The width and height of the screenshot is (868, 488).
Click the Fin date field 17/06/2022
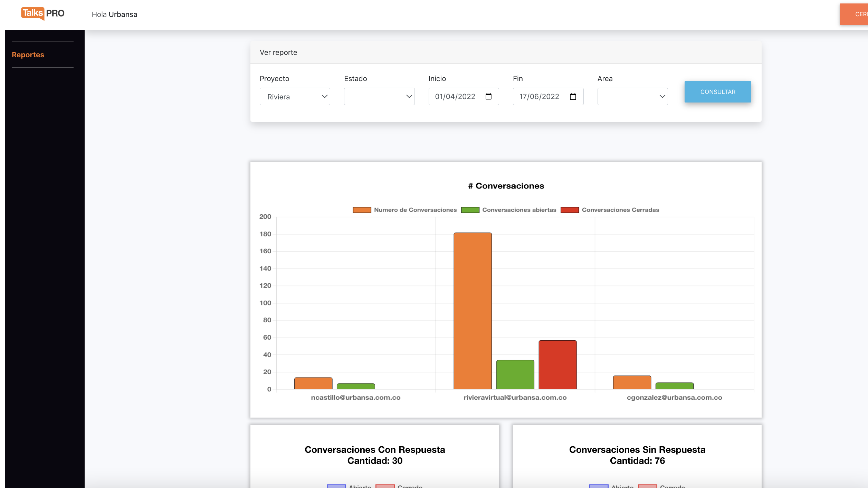point(539,97)
